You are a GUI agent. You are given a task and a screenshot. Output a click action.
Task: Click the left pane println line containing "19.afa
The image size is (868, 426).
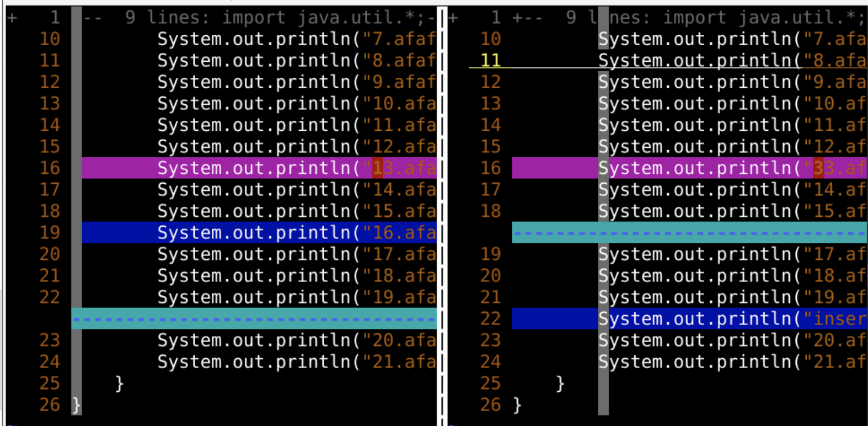pos(297,297)
